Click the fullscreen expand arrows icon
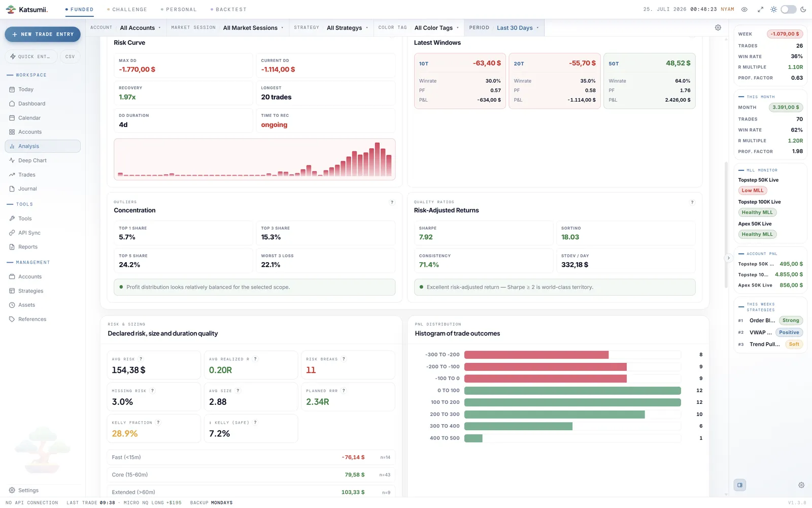812x508 pixels. coord(760,9)
